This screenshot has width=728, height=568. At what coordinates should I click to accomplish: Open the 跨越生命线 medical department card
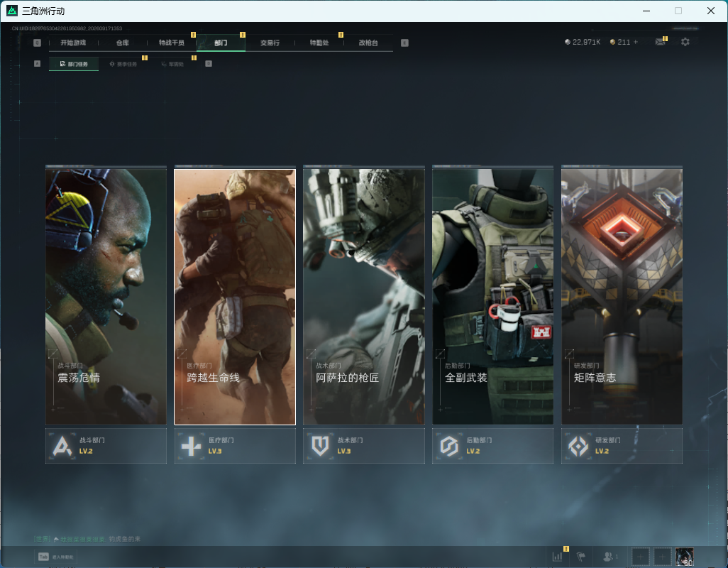(x=235, y=296)
